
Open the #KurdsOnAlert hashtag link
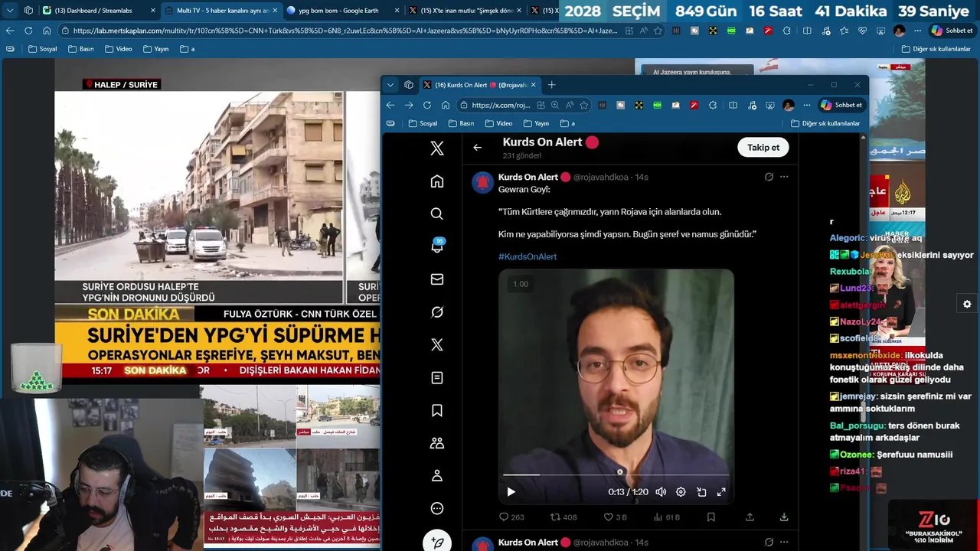[528, 256]
